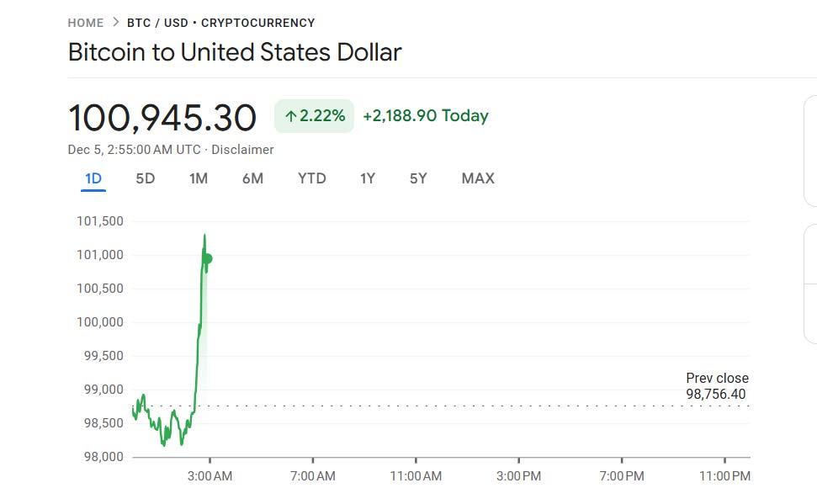Show the 1M chart range

click(199, 178)
